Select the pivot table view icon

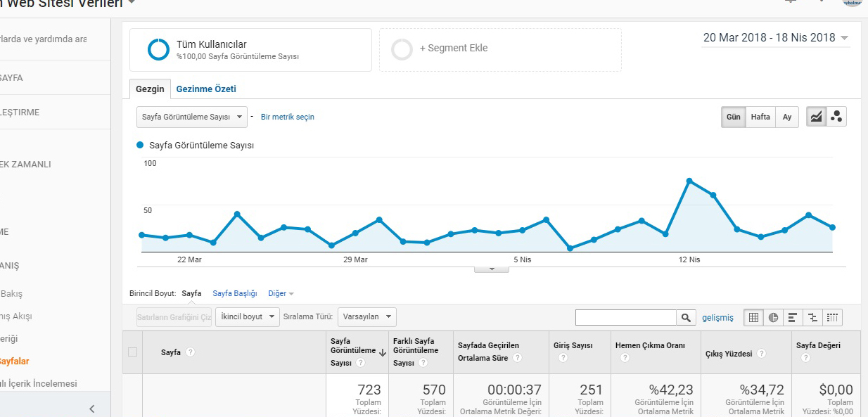click(832, 317)
